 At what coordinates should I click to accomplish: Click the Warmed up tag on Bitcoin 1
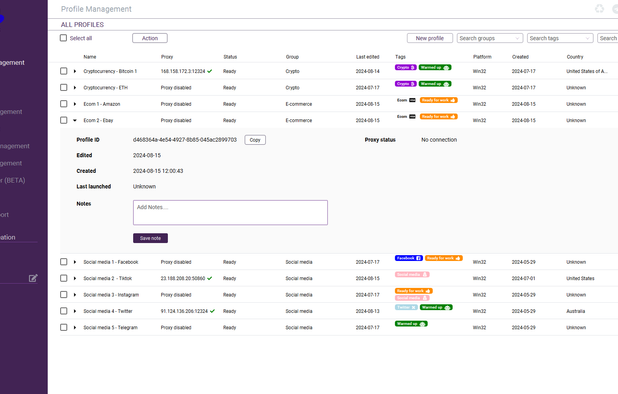(x=435, y=67)
